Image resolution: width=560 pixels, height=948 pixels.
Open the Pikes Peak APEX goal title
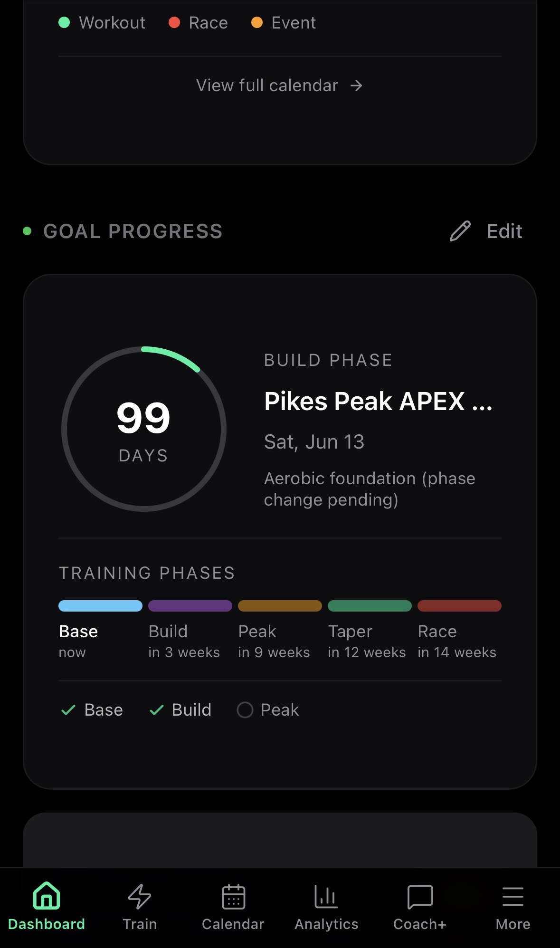378,402
